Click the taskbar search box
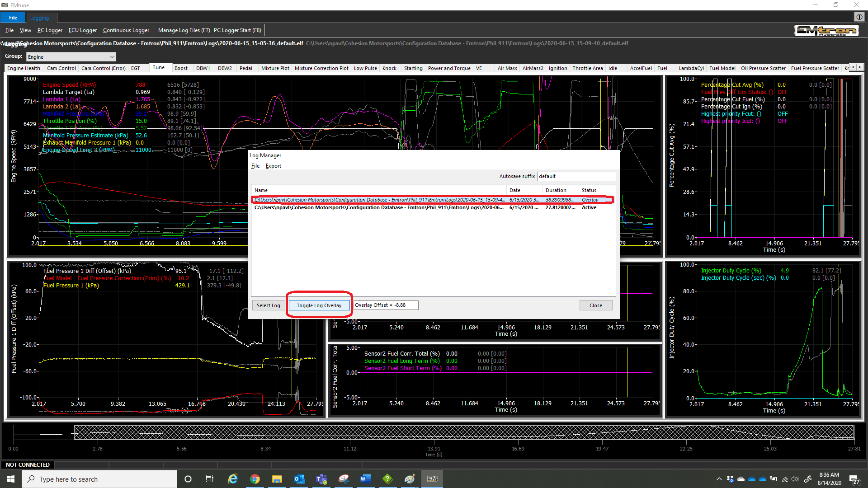Screen dimensions: 868x488 [99, 479]
